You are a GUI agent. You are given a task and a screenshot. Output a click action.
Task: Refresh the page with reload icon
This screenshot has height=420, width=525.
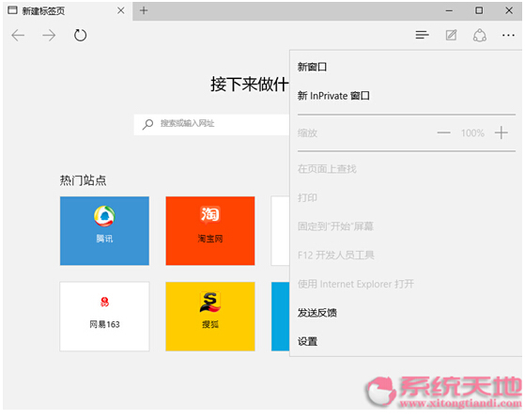pos(80,35)
